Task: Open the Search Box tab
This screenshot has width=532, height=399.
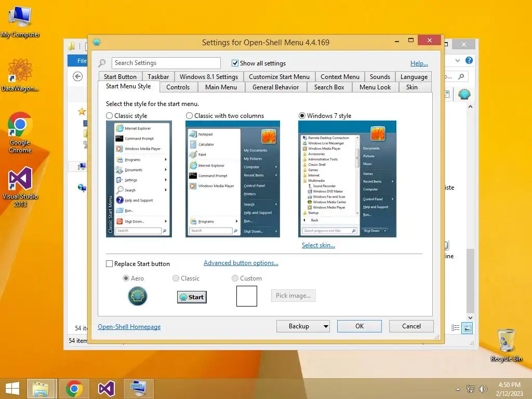Action: click(329, 87)
